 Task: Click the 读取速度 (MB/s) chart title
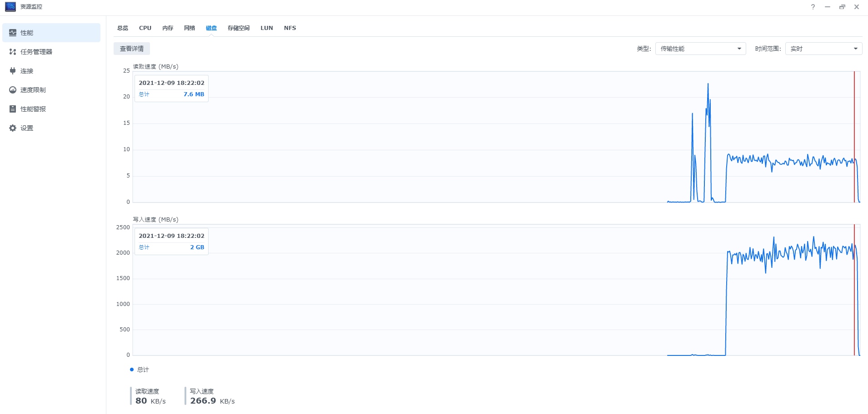(155, 66)
